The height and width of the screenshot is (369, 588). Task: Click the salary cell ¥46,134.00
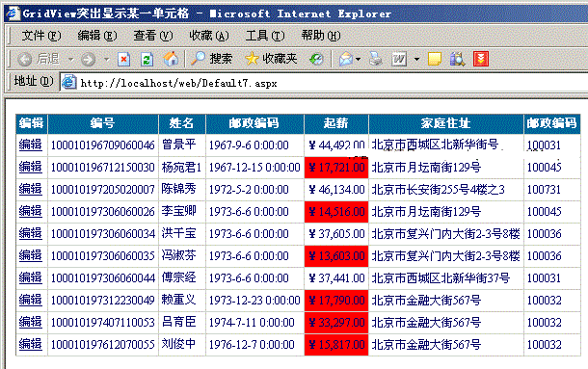click(x=336, y=190)
